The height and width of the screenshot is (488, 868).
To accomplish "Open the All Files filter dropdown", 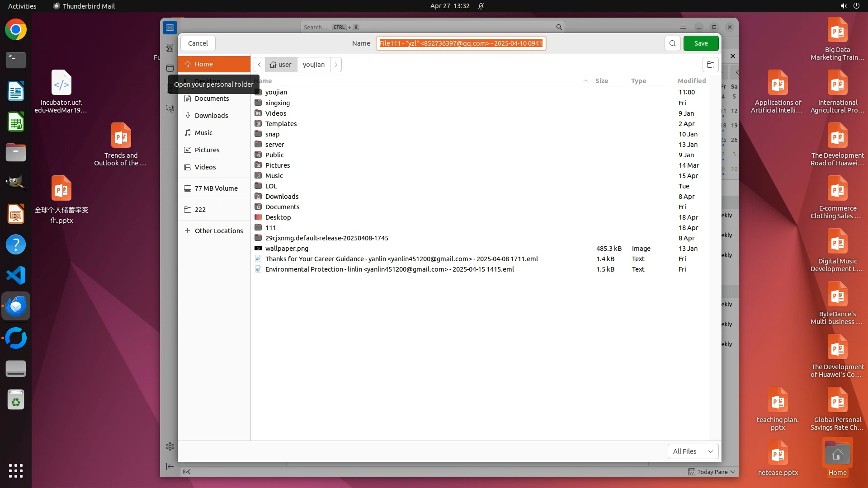I will point(693,451).
